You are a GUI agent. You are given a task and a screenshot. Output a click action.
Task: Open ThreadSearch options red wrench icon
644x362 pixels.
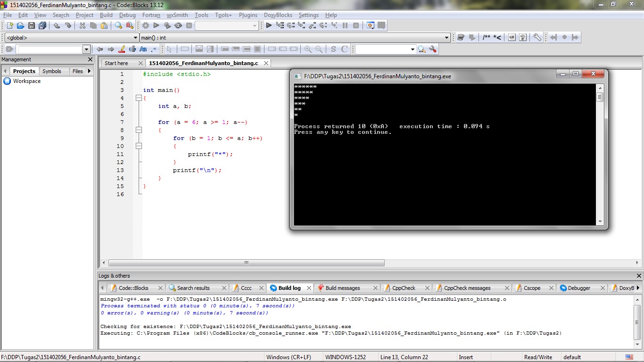[433, 49]
